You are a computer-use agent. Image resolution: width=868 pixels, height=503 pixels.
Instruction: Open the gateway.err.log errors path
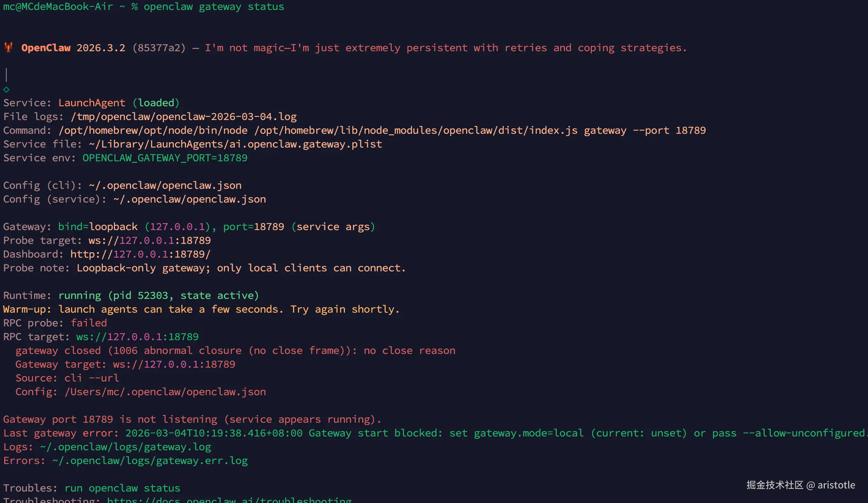click(x=150, y=461)
